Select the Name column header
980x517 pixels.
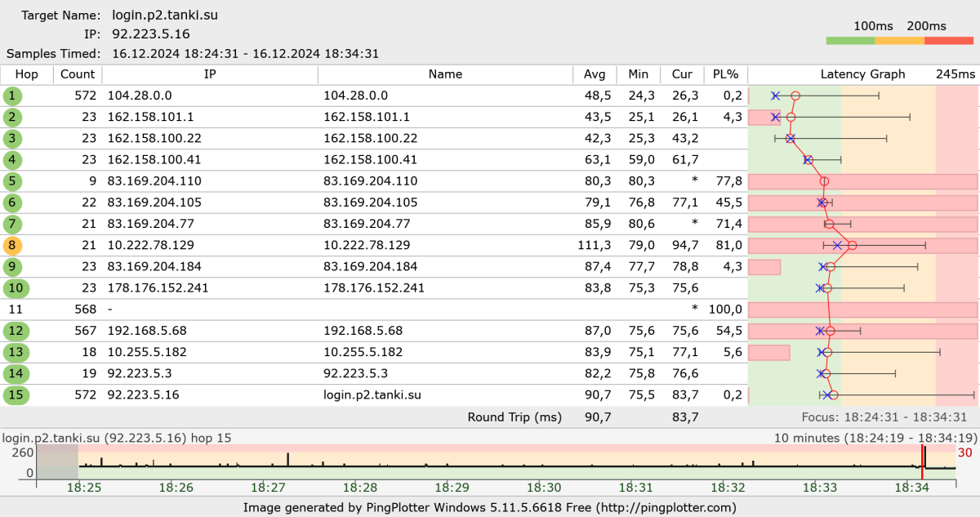point(445,74)
